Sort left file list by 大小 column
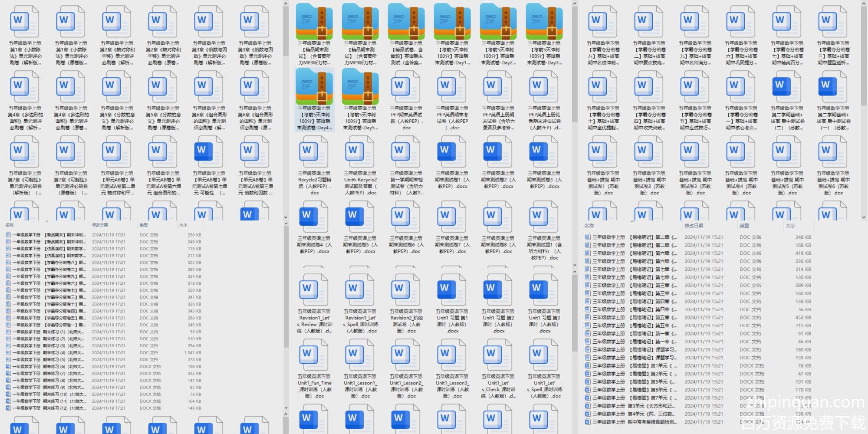868x434 pixels. tap(184, 225)
